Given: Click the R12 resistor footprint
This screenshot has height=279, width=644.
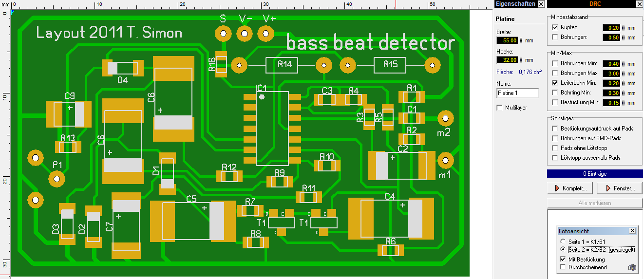Looking at the screenshot, I should pos(228,176).
